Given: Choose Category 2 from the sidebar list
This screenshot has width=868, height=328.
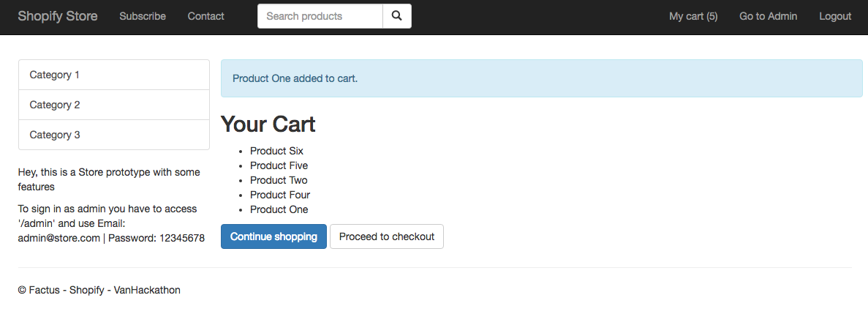Looking at the screenshot, I should click(x=114, y=105).
